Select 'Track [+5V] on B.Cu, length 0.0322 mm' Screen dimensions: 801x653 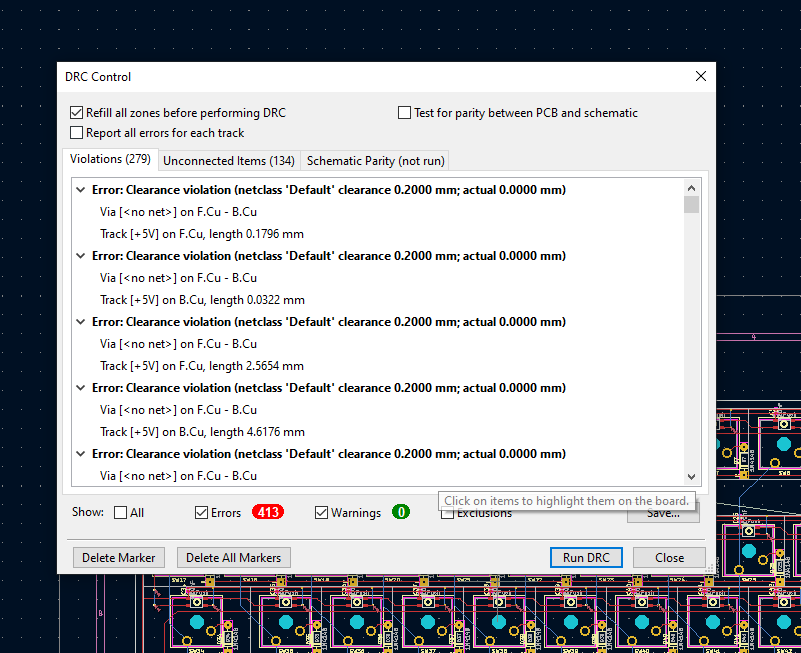(202, 300)
